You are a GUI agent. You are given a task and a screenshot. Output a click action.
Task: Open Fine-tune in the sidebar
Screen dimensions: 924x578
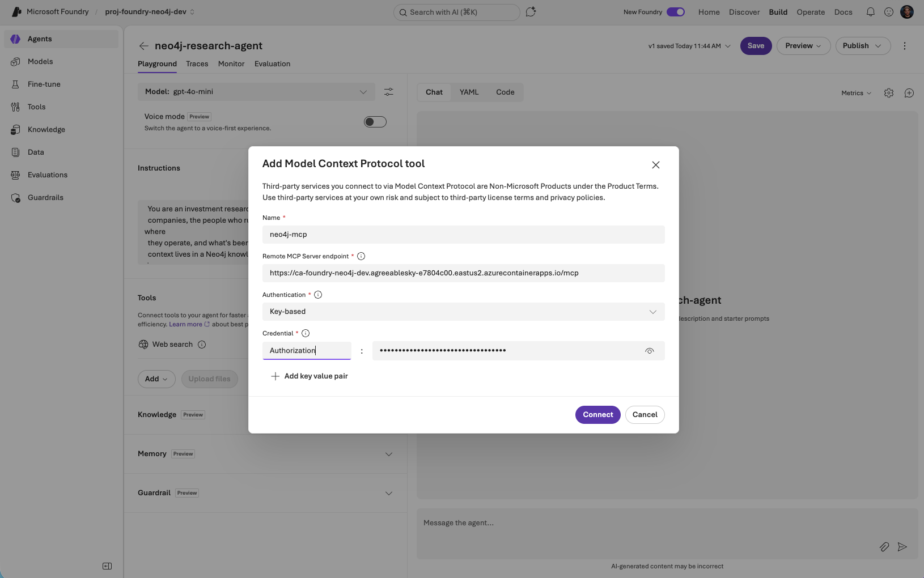[x=61, y=84]
